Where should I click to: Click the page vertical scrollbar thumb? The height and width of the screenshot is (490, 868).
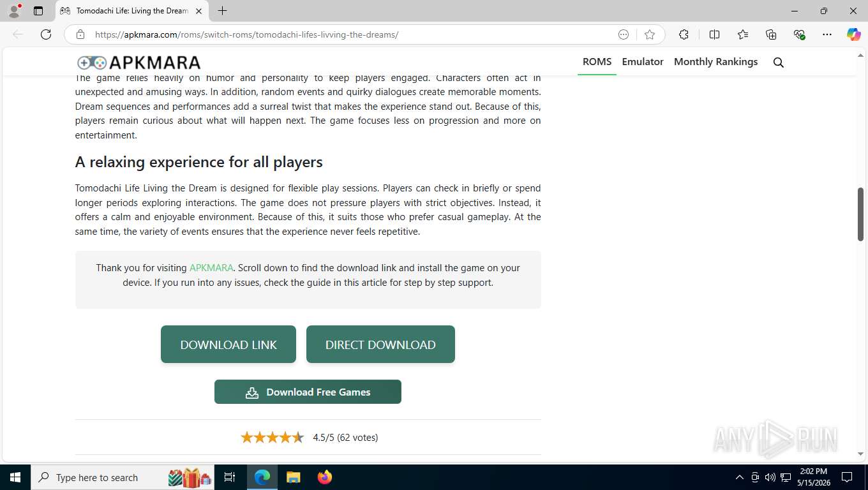pyautogui.click(x=860, y=214)
